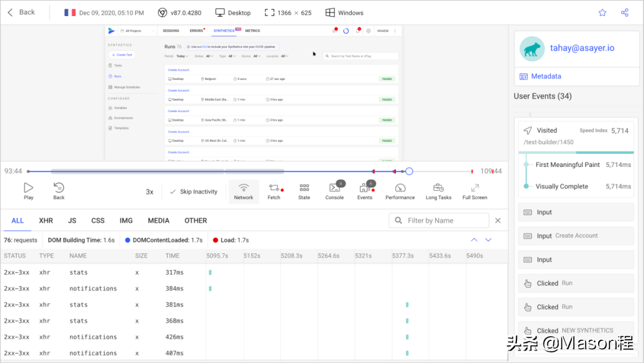Click the share icon in the top bar

pyautogui.click(x=625, y=13)
